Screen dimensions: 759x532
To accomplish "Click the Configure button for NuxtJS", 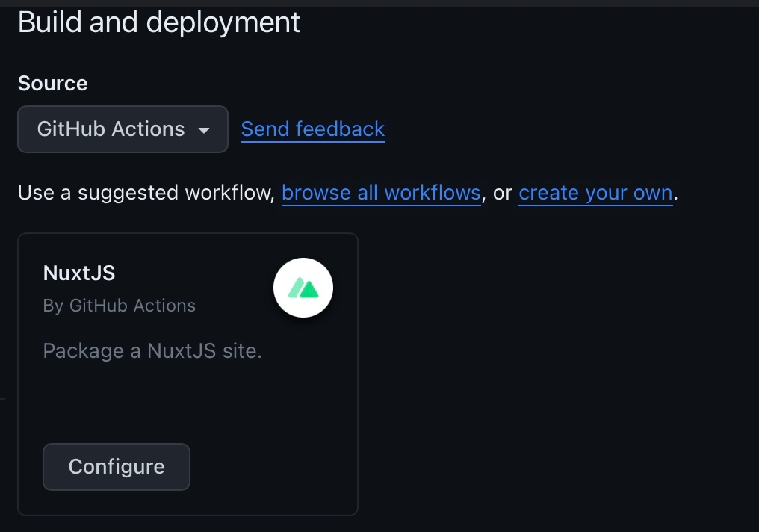I will 117,467.
